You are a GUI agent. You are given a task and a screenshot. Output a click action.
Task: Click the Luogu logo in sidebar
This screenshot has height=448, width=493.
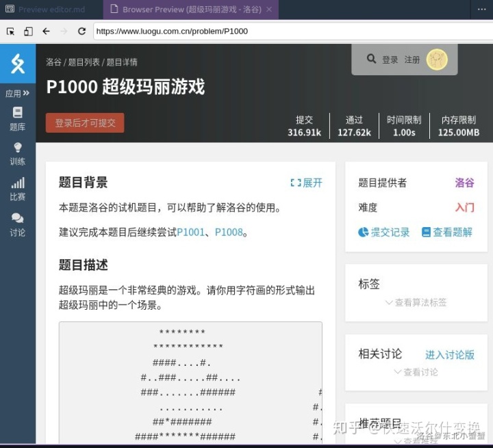18,64
